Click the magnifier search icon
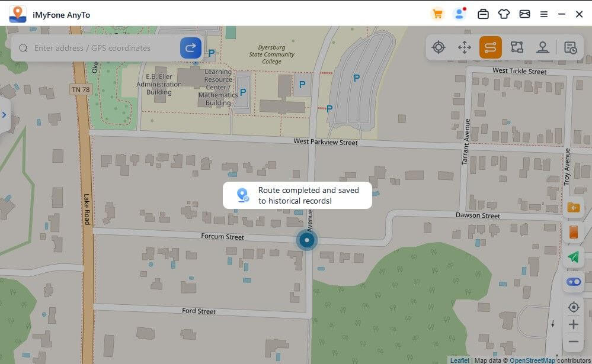This screenshot has height=364, width=592. (24, 48)
